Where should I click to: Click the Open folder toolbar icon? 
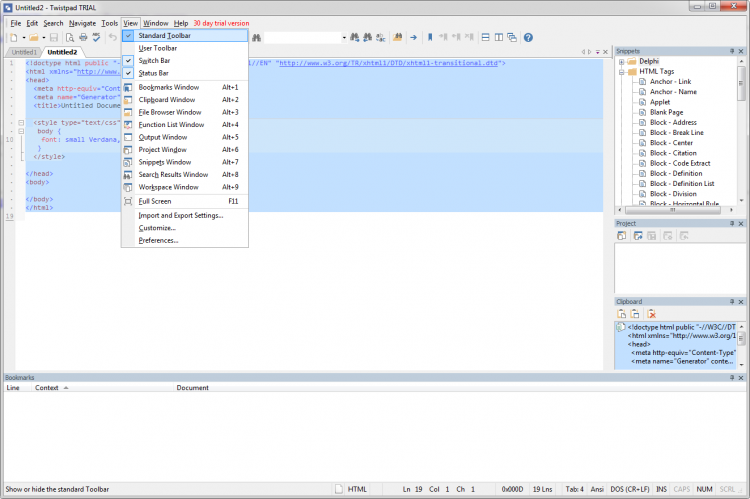point(33,37)
